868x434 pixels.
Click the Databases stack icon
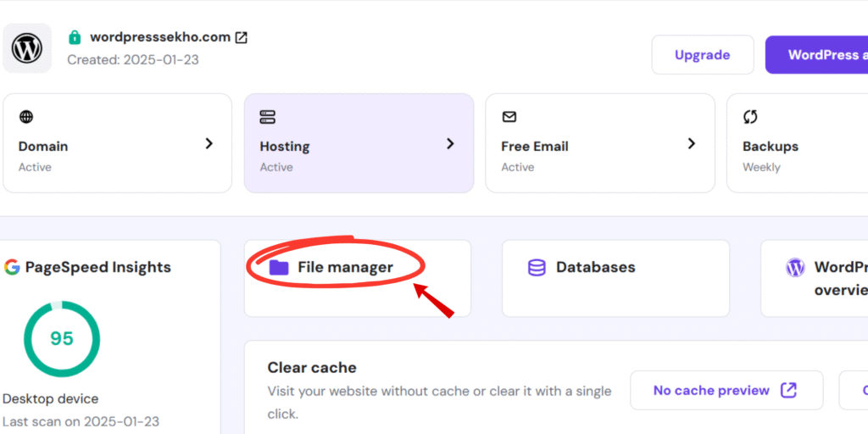[537, 267]
